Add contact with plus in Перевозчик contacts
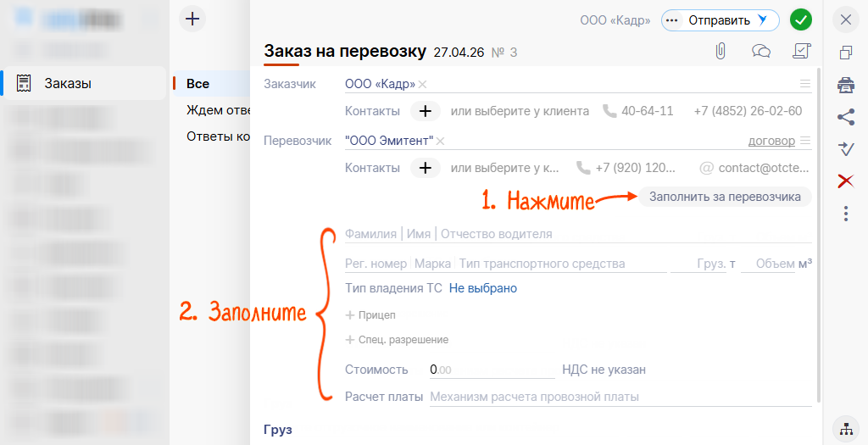The width and height of the screenshot is (868, 445). click(426, 168)
